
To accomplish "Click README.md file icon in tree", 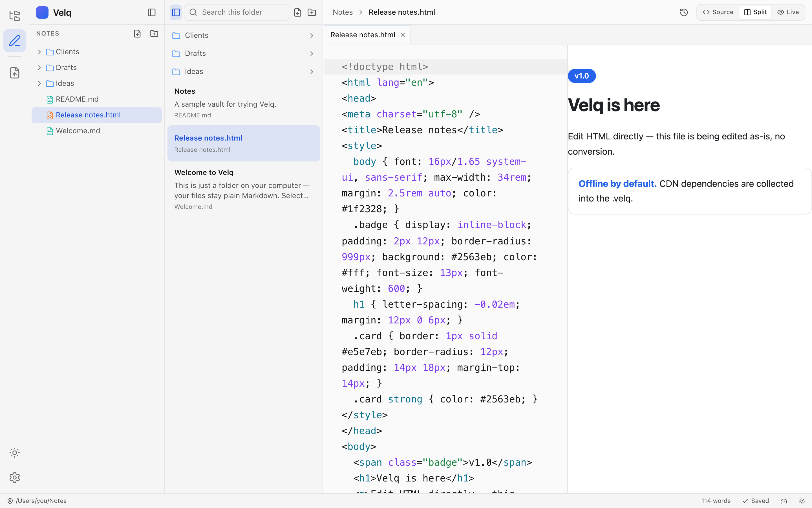I will [50, 99].
